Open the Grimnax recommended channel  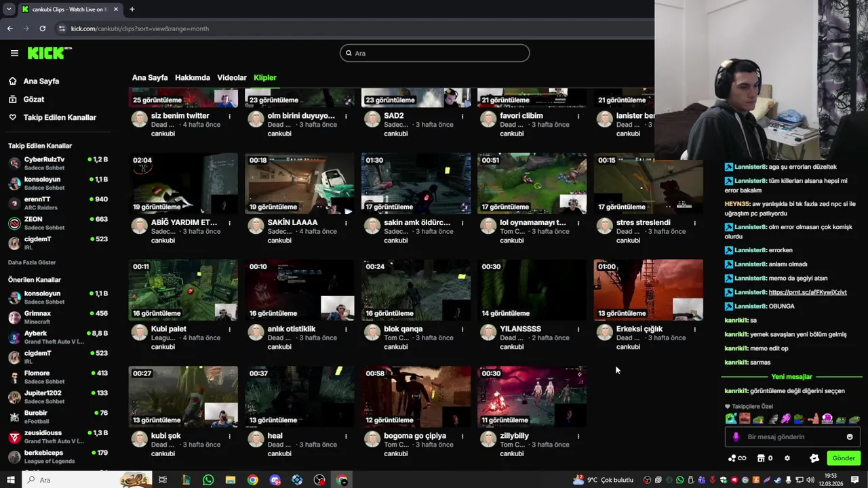pos(58,317)
